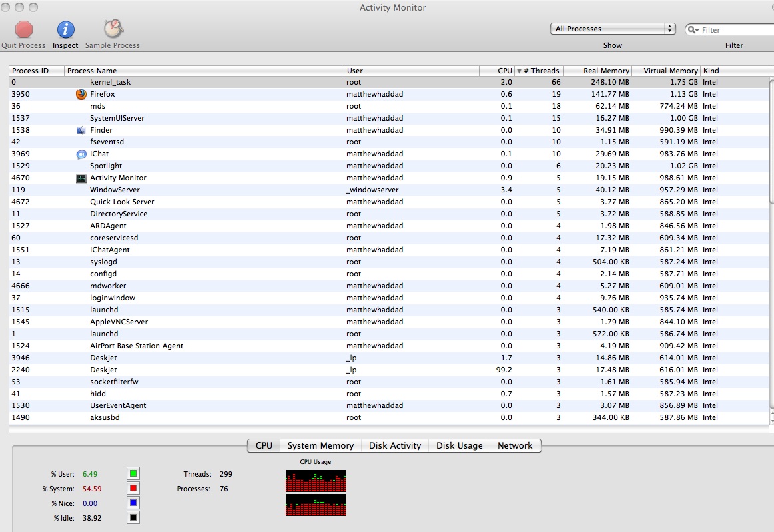Sort by Process ID column header

[37, 71]
